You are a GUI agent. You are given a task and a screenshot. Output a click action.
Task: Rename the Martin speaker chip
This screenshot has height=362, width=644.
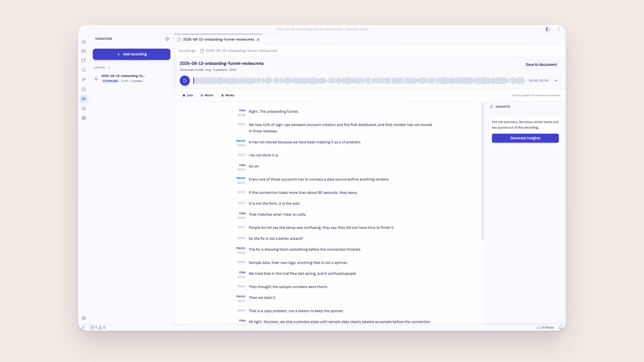click(x=207, y=95)
